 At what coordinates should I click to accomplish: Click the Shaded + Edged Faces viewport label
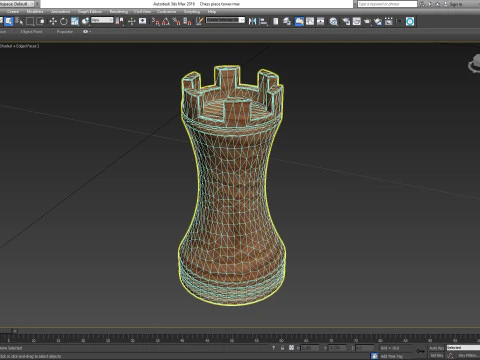pos(20,46)
